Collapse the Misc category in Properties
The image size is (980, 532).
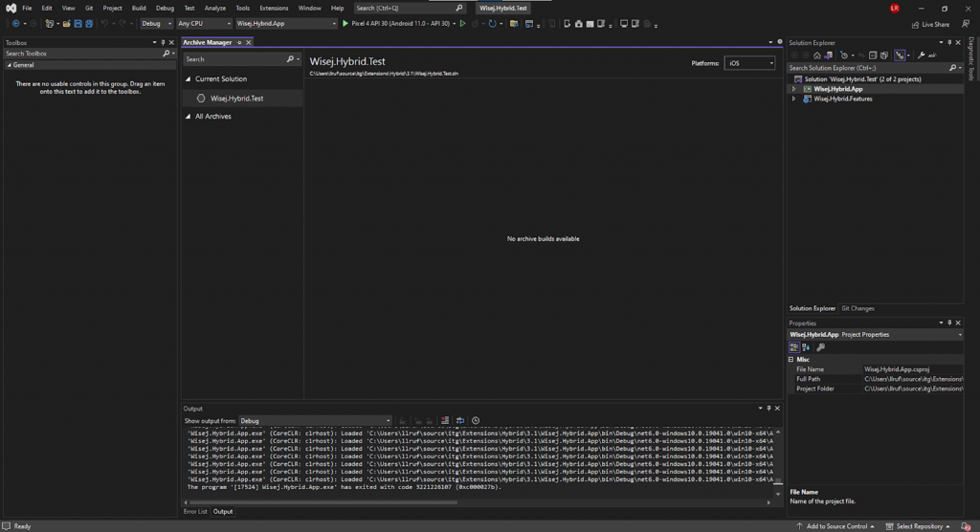[x=791, y=360]
